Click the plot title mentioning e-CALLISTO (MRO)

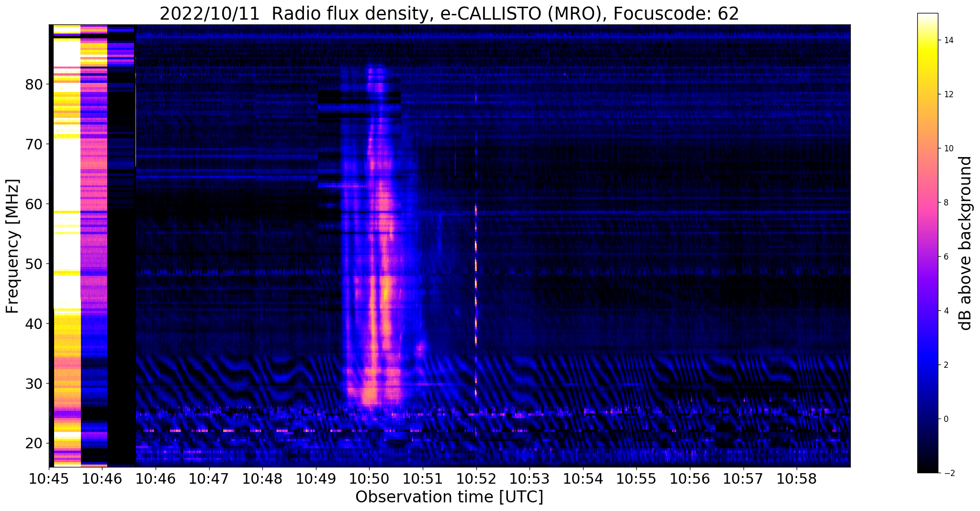(449, 14)
